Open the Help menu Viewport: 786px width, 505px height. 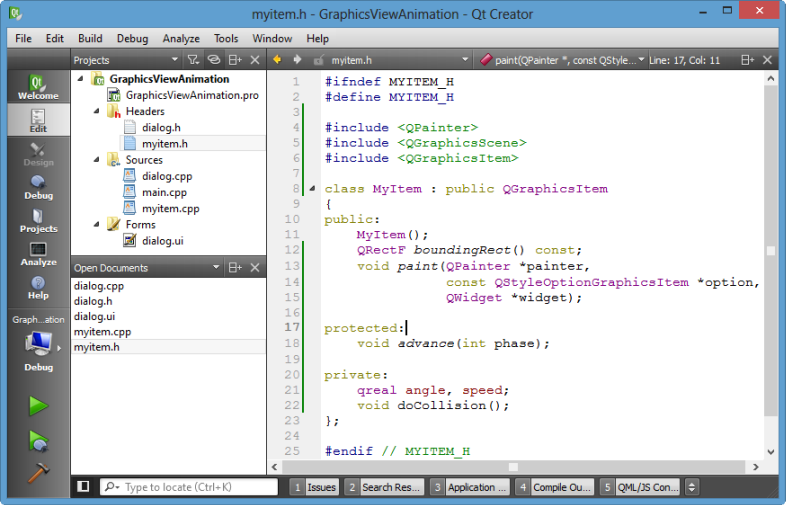[x=317, y=39]
